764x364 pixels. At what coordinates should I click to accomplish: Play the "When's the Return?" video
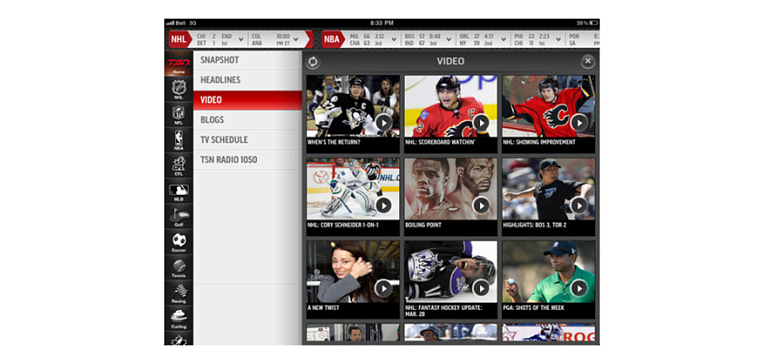(384, 122)
